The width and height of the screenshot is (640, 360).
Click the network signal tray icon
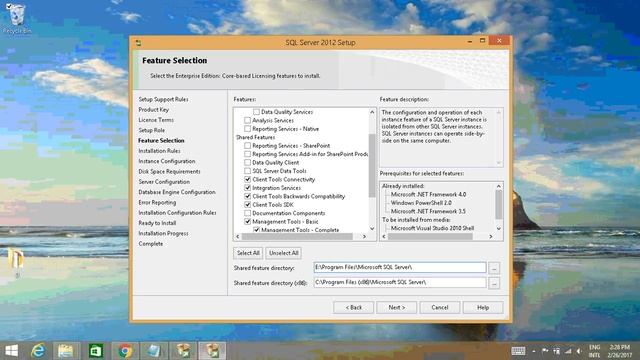[568, 351]
